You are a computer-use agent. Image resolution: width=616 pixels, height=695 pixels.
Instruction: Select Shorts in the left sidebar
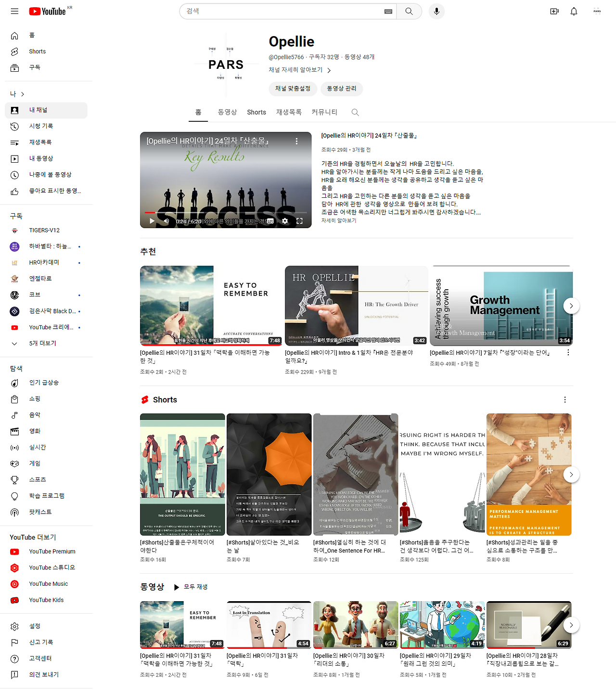37,51
